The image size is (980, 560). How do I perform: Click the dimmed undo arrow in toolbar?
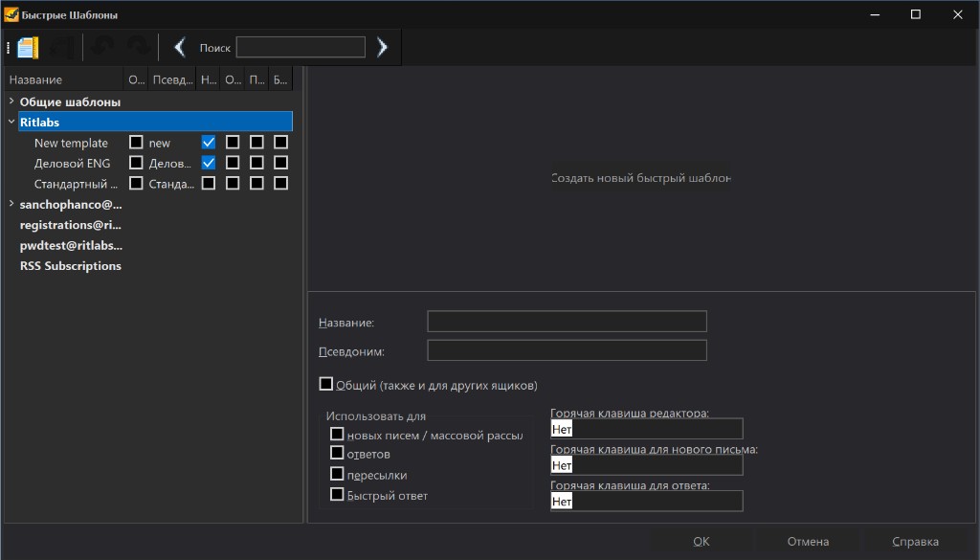coord(101,47)
